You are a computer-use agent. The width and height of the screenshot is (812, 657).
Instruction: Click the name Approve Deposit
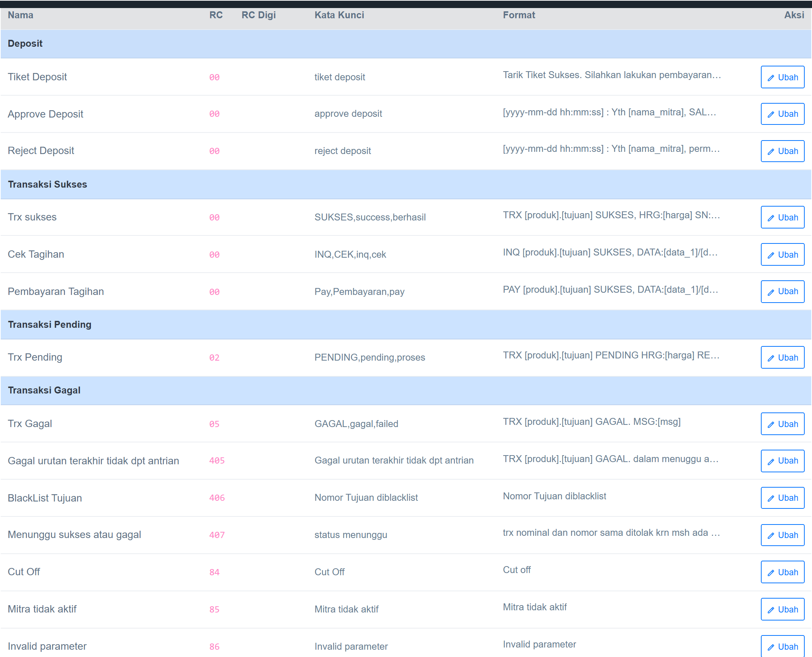click(45, 114)
